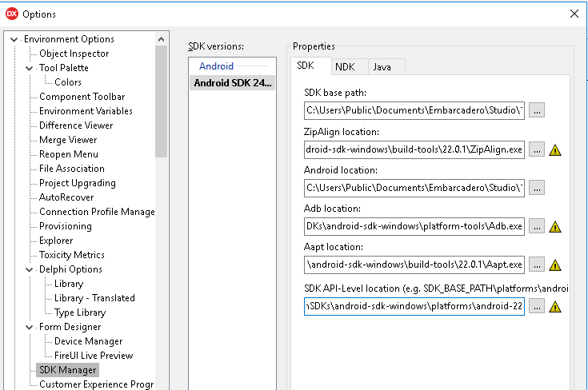The width and height of the screenshot is (588, 390).
Task: Click warning icon for SDK API-Level location
Action: coord(555,306)
